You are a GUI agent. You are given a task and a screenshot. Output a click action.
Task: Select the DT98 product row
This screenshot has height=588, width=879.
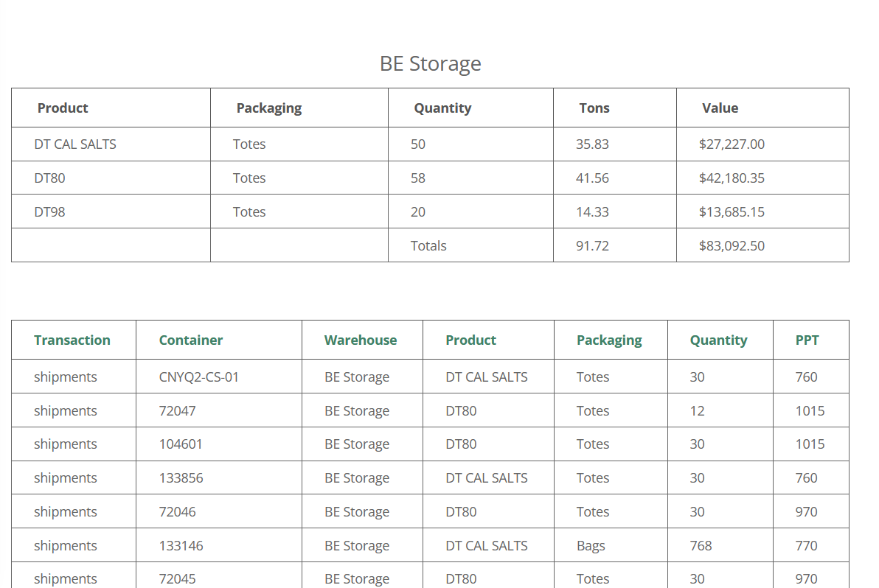pyautogui.click(x=430, y=211)
